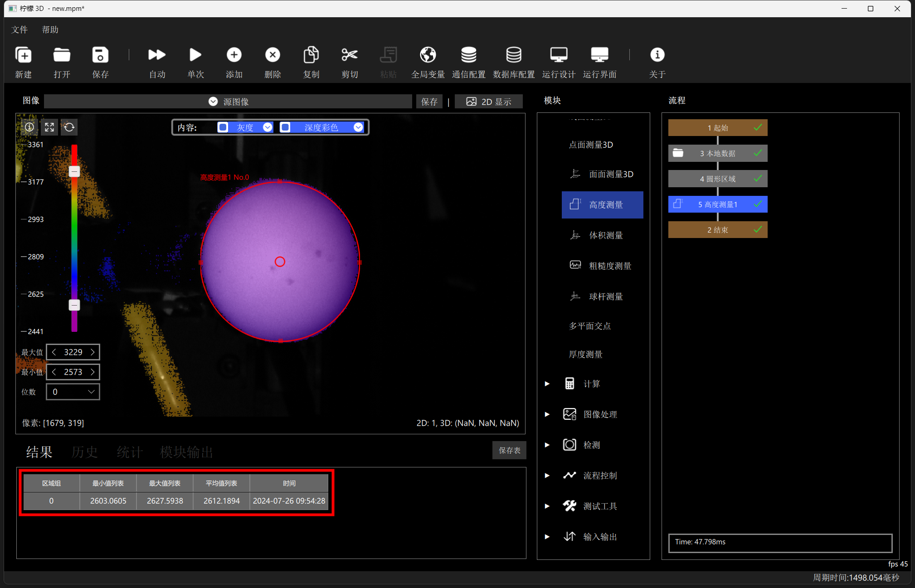Open the 源图像 image source dropdown
Viewport: 915px width, 588px height.
coord(228,102)
